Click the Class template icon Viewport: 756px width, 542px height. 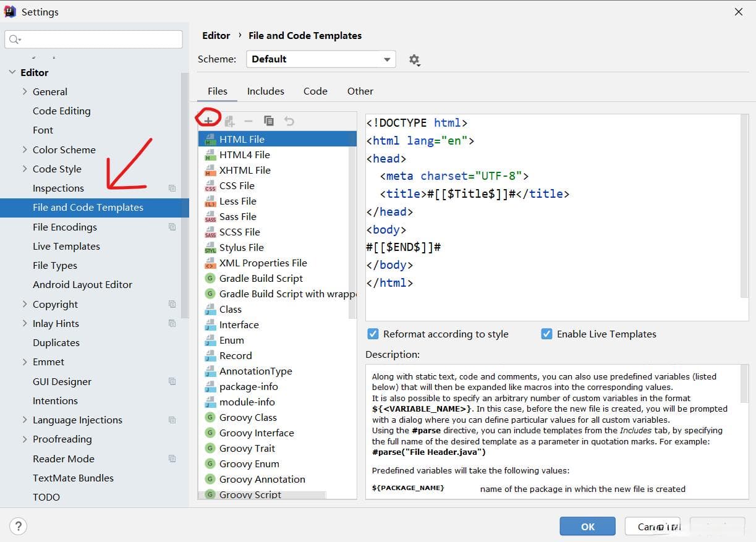click(x=210, y=309)
